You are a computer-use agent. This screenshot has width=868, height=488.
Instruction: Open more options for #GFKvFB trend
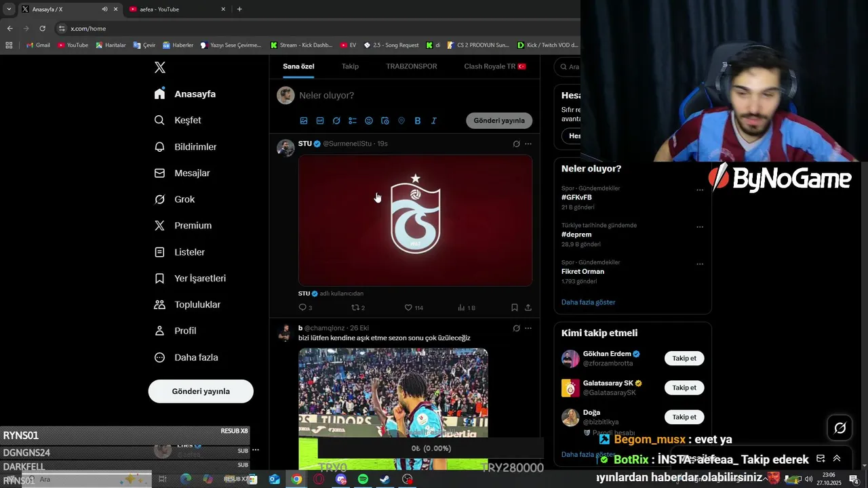pos(700,190)
